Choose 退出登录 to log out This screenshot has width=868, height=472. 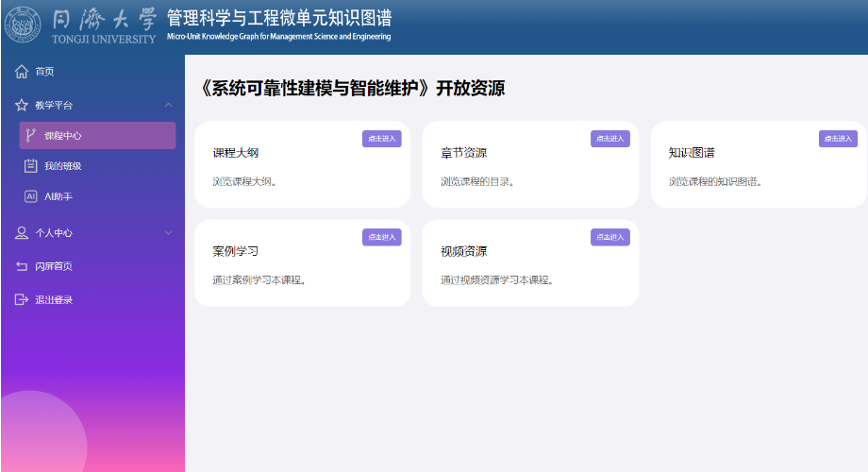[x=54, y=299]
